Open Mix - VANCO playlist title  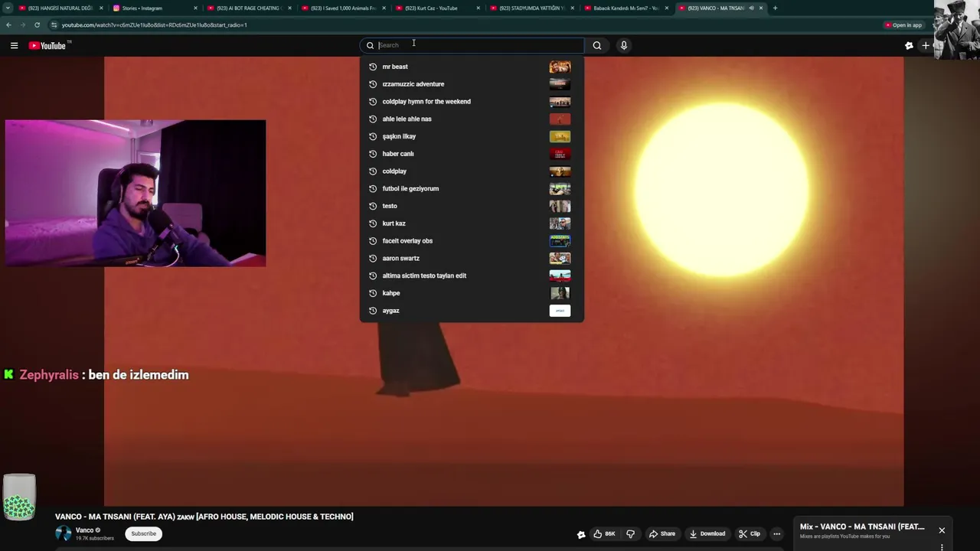point(862,527)
